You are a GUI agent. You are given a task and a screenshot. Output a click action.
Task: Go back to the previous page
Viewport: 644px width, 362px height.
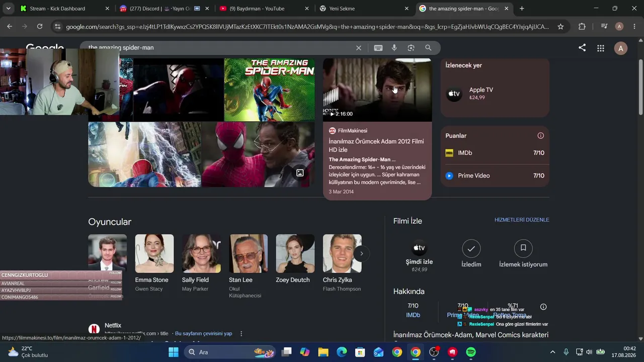coord(10,27)
